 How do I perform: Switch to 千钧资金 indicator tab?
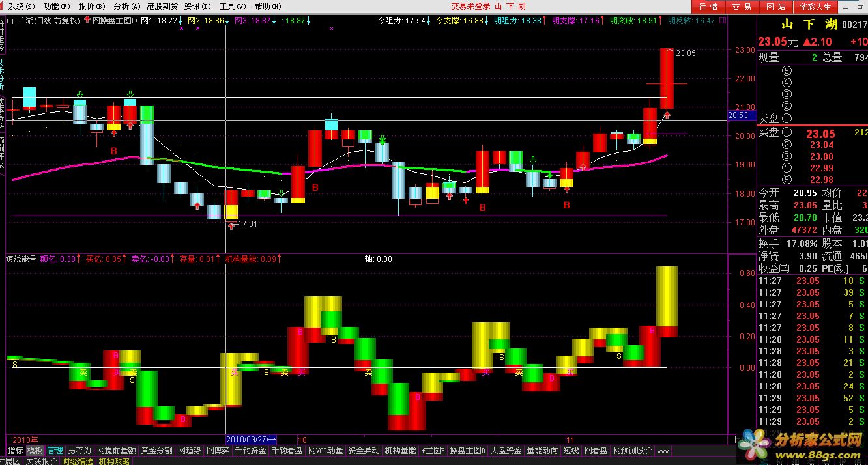(250, 450)
